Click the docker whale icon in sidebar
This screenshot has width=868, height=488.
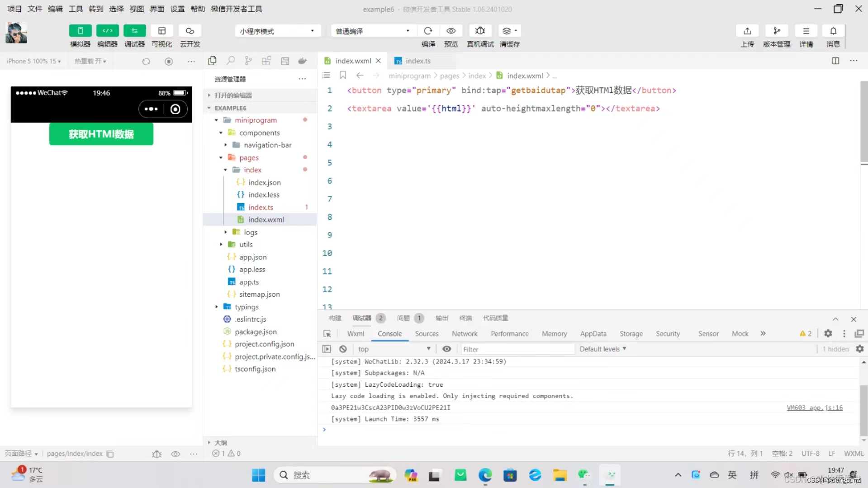point(303,61)
